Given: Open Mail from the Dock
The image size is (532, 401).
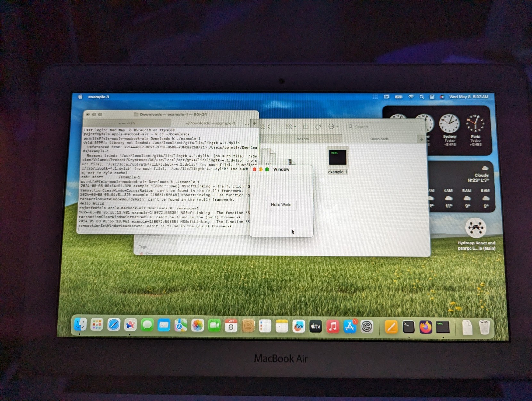Looking at the screenshot, I should [164, 326].
